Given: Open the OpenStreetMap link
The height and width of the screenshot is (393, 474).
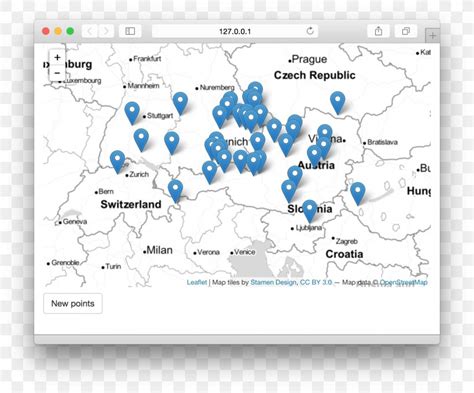Looking at the screenshot, I should click(x=404, y=282).
